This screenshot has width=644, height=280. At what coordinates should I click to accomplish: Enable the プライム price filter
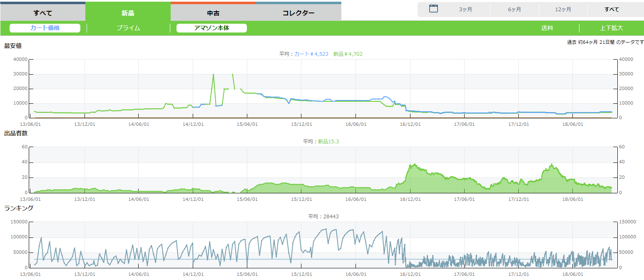pos(128,28)
